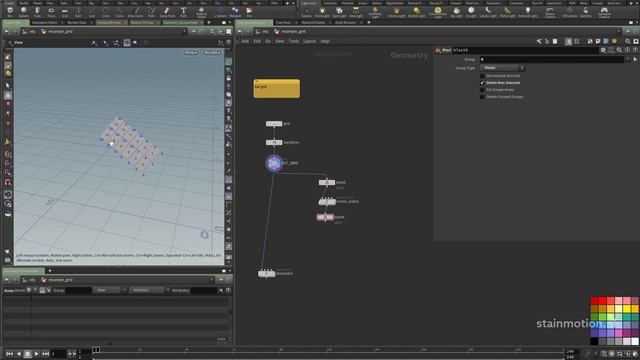
Task: Play animation forward
Action: pyautogui.click(x=36, y=353)
